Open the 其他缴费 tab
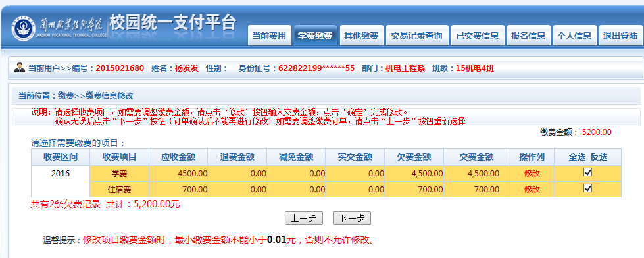This screenshot has height=258, width=644. [361, 36]
